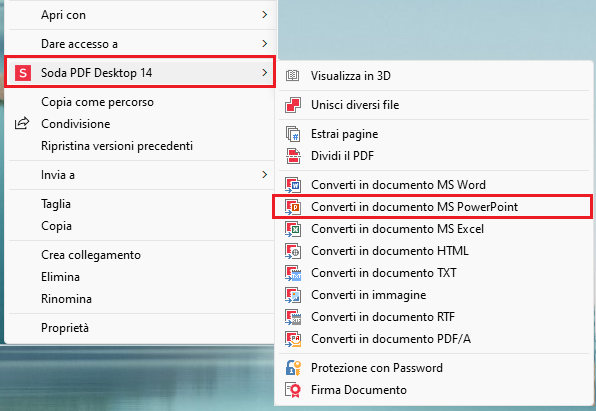This screenshot has height=411, width=596.
Task: Click the MS Word conversion icon
Action: [x=293, y=185]
